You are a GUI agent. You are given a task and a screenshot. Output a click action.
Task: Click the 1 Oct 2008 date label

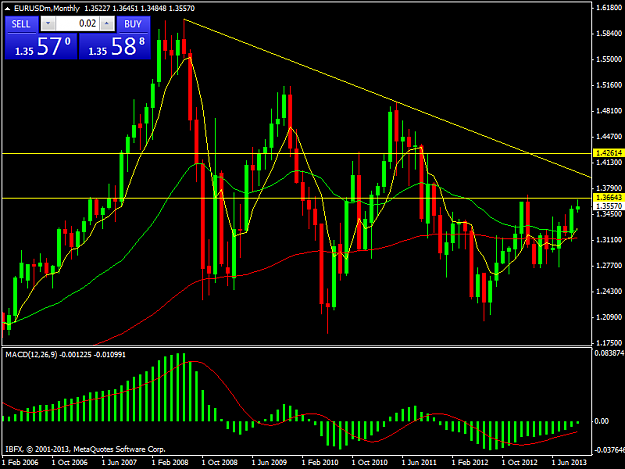[220, 462]
